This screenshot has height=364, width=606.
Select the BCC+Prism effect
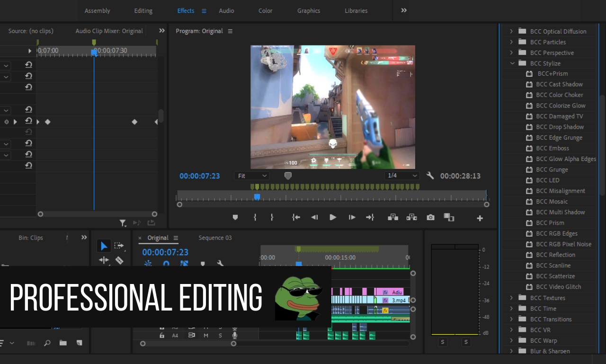(x=552, y=74)
